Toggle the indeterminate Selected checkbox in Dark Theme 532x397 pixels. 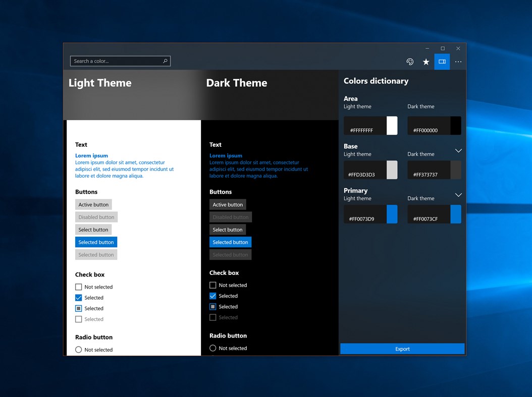[x=213, y=306]
